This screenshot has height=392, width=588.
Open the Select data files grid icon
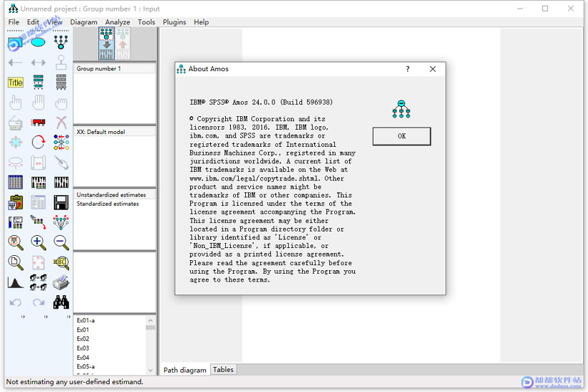(x=15, y=183)
